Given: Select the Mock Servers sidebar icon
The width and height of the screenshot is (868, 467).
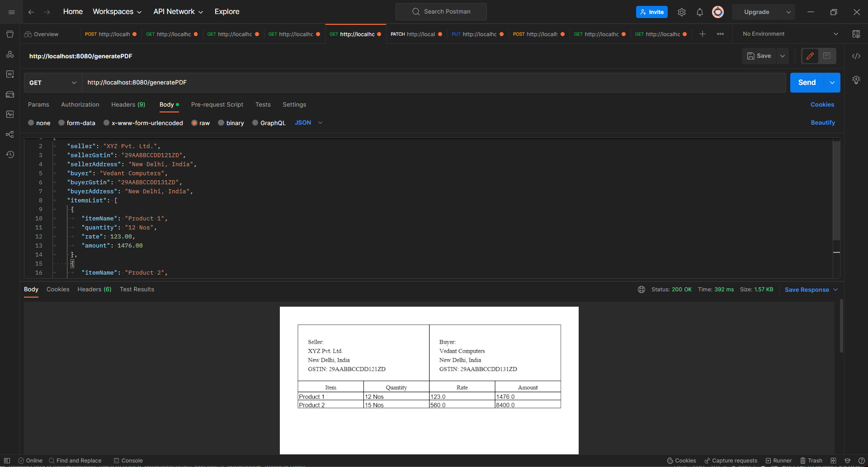Looking at the screenshot, I should [x=10, y=94].
